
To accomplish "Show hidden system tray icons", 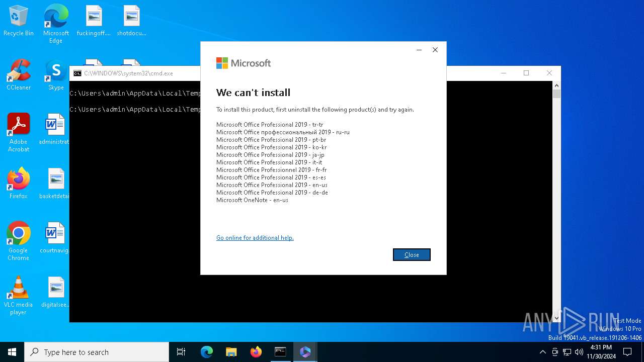I will pos(542,352).
